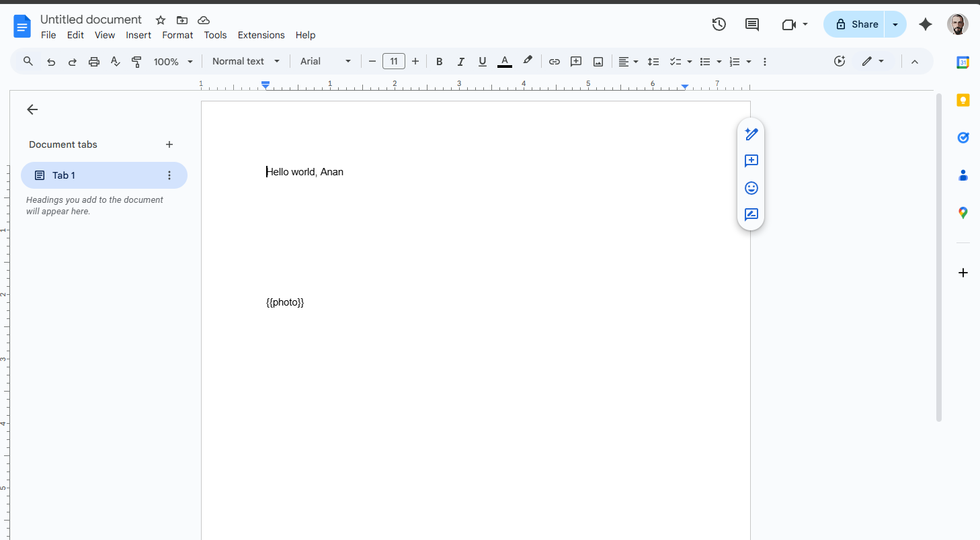Open the font family dropdown
The image size is (980, 540).
tap(325, 61)
